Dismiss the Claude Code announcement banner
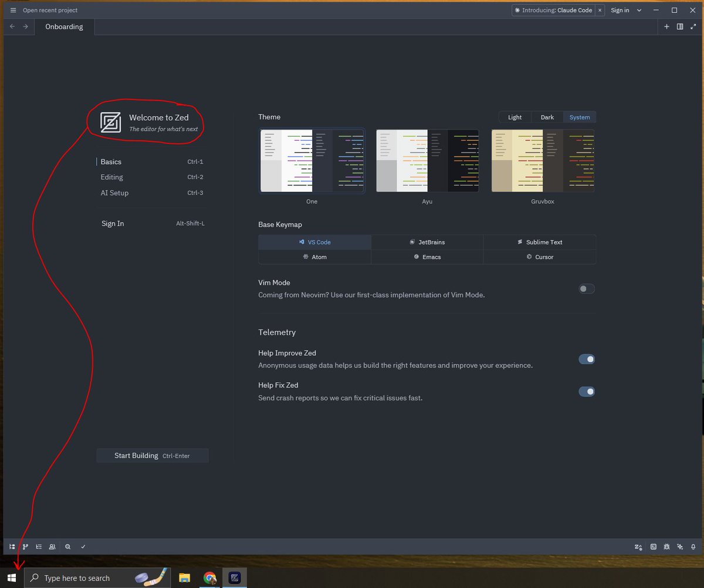This screenshot has height=588, width=704. (x=600, y=10)
